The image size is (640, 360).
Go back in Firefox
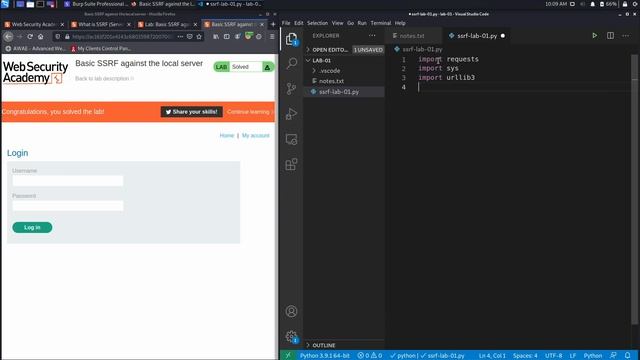point(8,36)
